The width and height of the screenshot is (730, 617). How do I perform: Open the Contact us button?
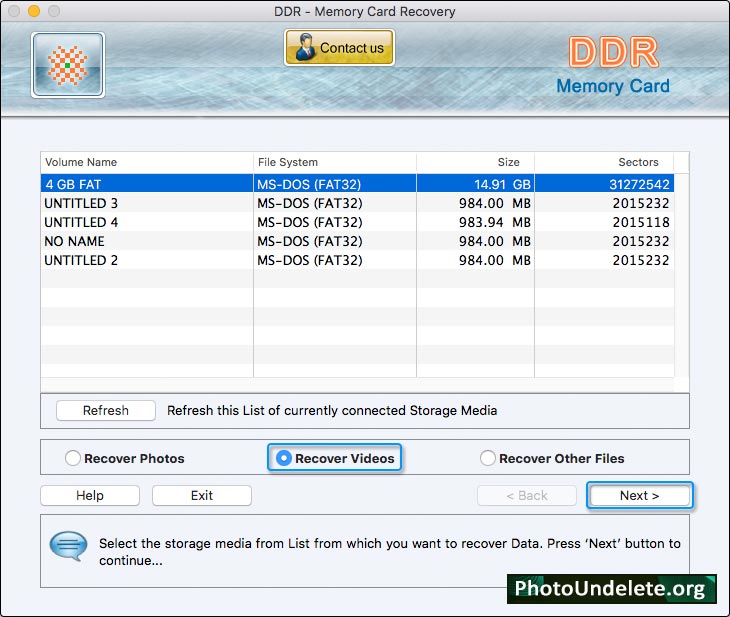339,47
